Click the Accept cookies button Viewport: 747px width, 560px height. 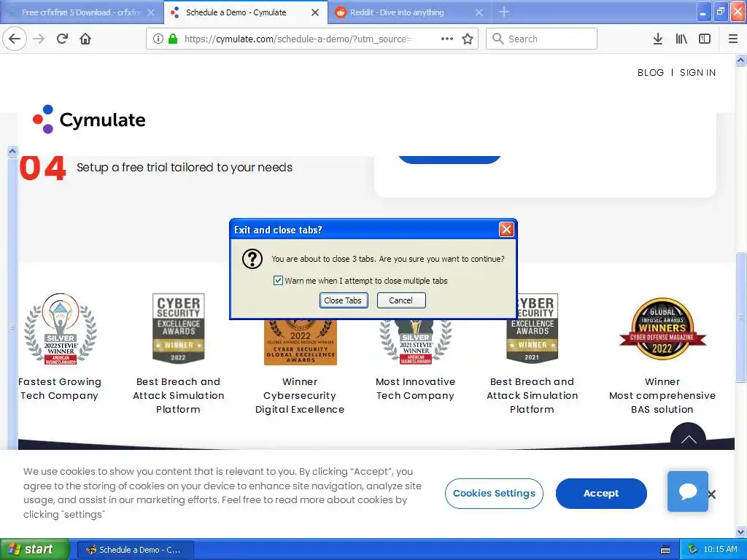(601, 494)
